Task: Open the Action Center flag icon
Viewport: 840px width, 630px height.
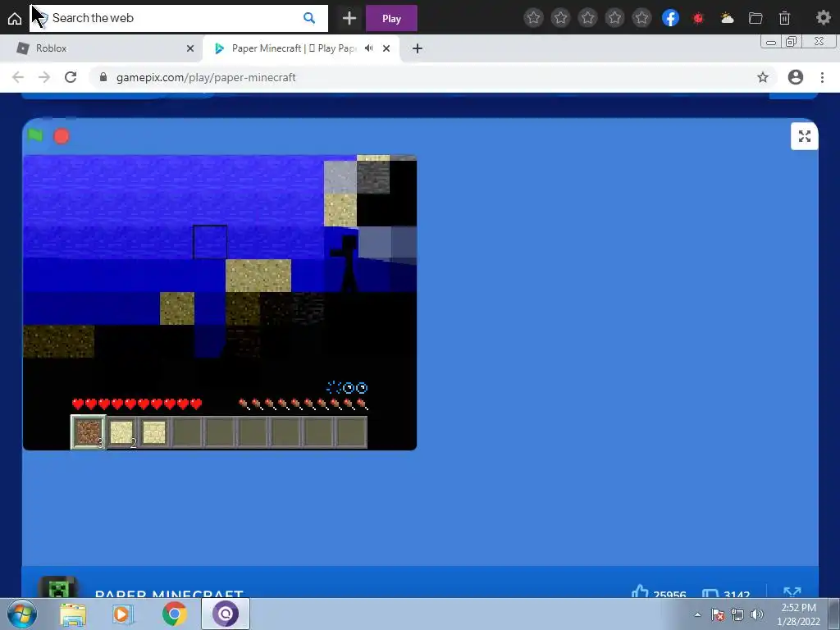Action: click(718, 614)
